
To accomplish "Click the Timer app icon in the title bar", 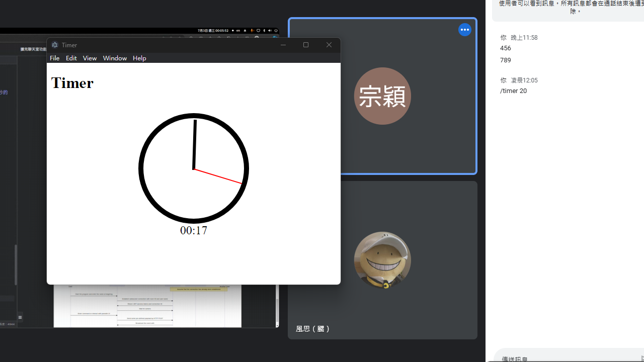I will [x=54, y=45].
